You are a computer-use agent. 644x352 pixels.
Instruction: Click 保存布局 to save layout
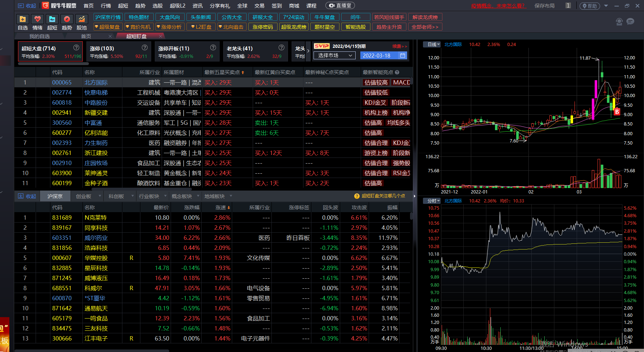coord(544,6)
